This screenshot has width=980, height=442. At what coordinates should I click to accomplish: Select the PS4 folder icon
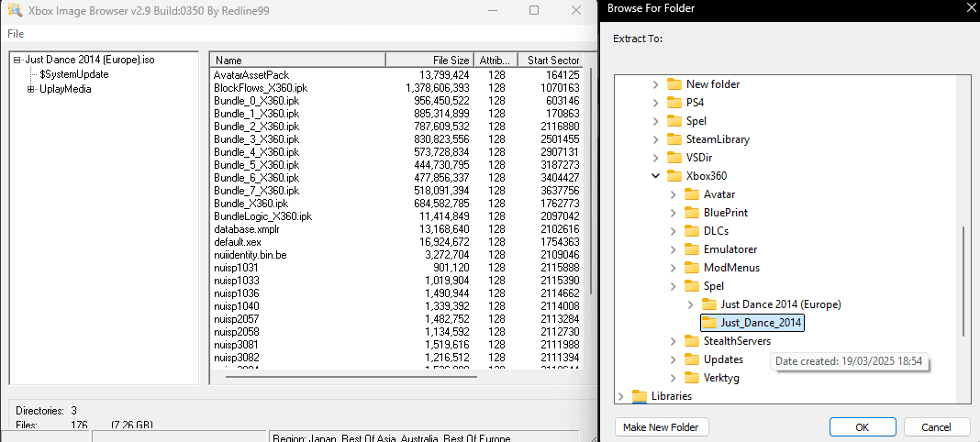click(674, 103)
